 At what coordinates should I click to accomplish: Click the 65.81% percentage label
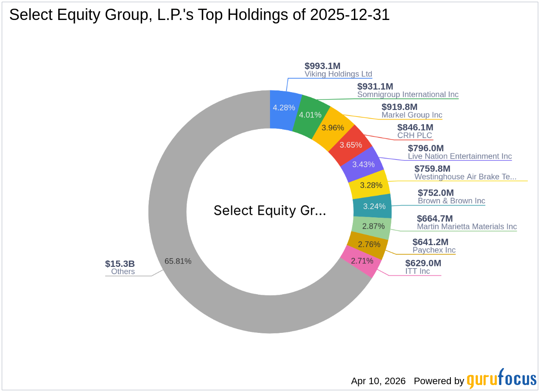pyautogui.click(x=178, y=261)
